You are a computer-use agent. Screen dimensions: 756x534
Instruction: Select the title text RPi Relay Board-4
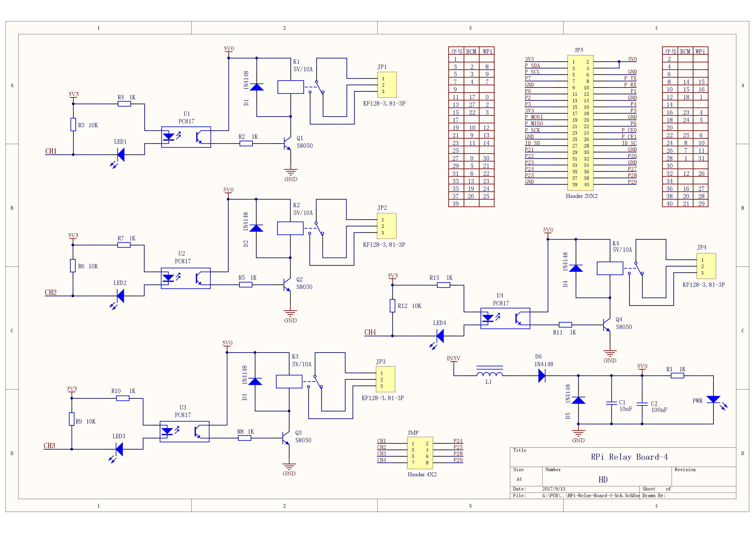pyautogui.click(x=629, y=457)
